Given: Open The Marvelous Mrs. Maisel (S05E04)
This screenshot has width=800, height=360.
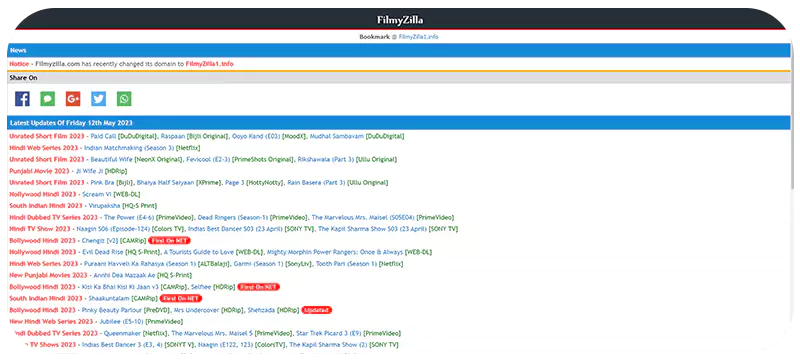Looking at the screenshot, I should [363, 218].
